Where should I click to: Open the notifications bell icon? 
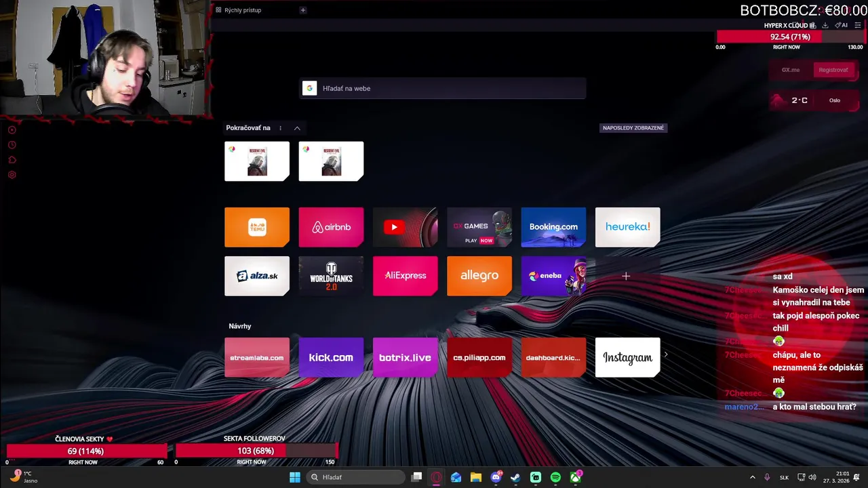coord(858,477)
